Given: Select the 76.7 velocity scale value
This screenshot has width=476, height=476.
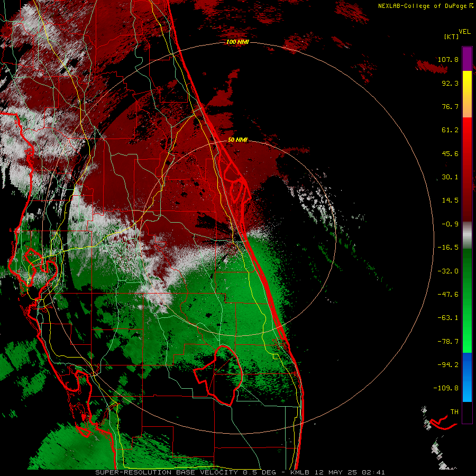Looking at the screenshot, I should 450,106.
